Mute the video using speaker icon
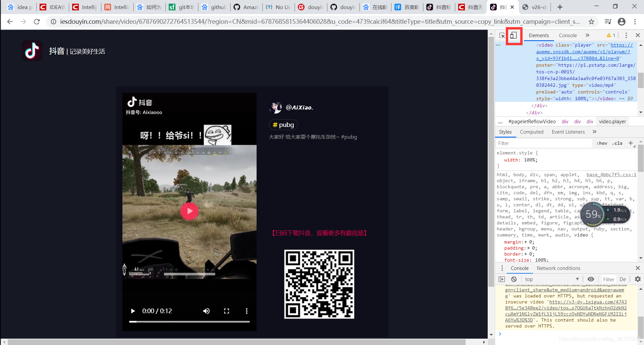644x345 pixels. click(206, 311)
